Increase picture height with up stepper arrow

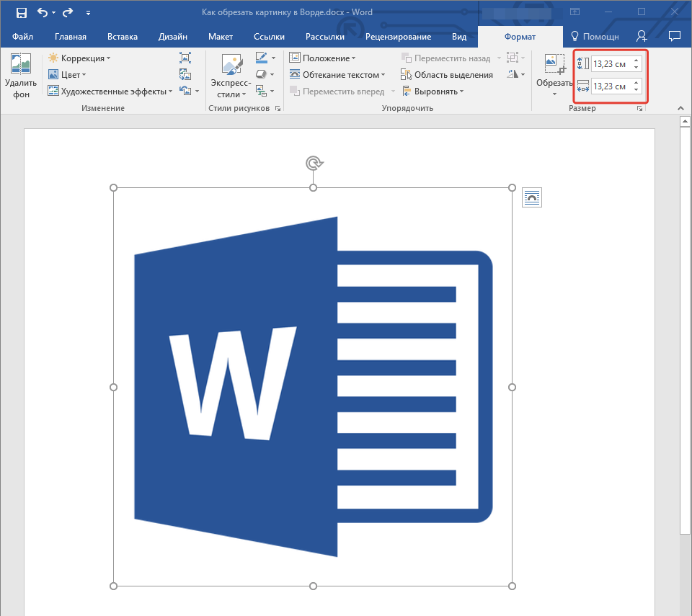pyautogui.click(x=636, y=61)
